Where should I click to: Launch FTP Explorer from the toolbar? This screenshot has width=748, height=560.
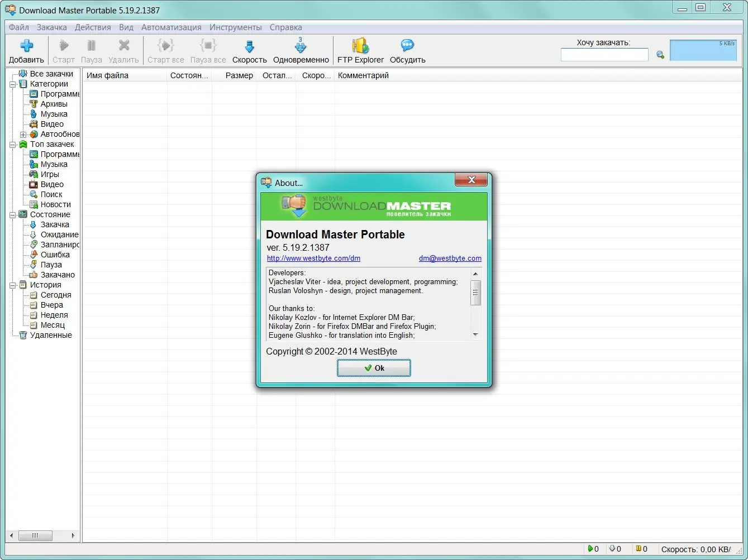point(359,50)
